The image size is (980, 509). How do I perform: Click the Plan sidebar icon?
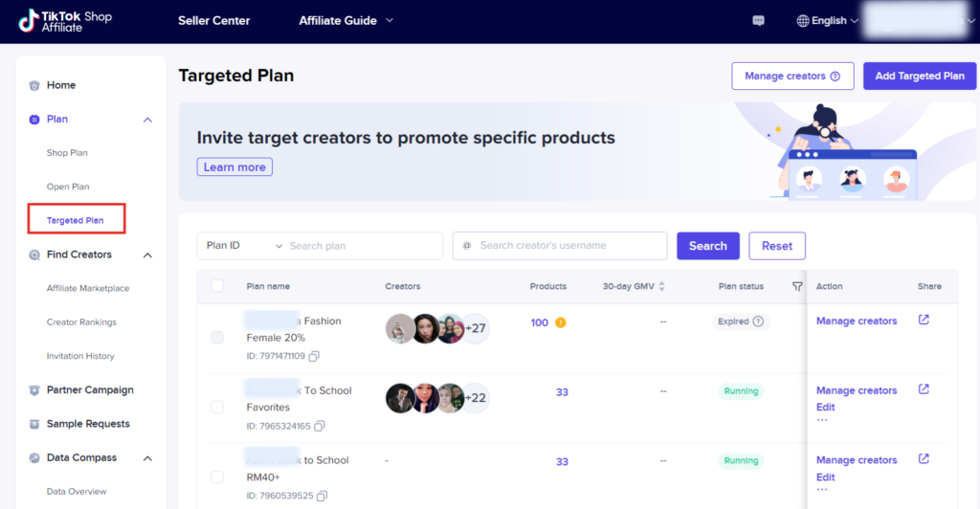click(x=34, y=120)
